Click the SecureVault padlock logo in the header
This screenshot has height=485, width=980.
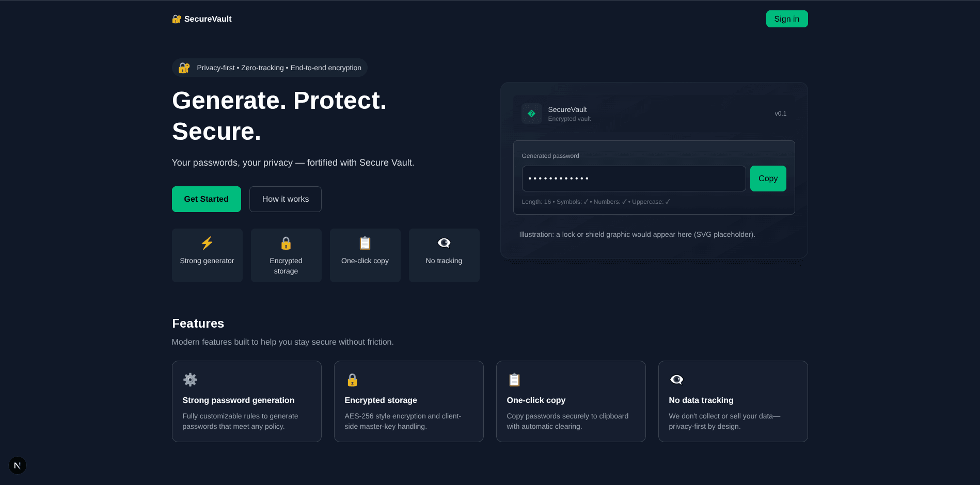[177, 19]
